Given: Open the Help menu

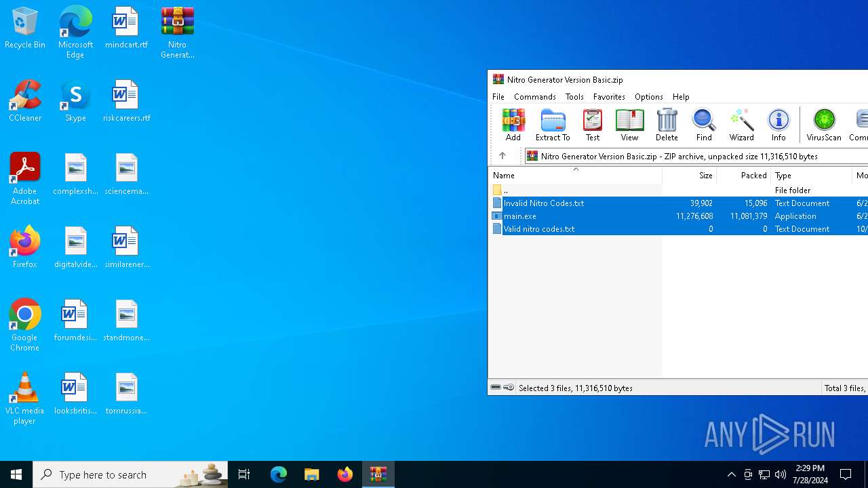Looking at the screenshot, I should click(681, 97).
